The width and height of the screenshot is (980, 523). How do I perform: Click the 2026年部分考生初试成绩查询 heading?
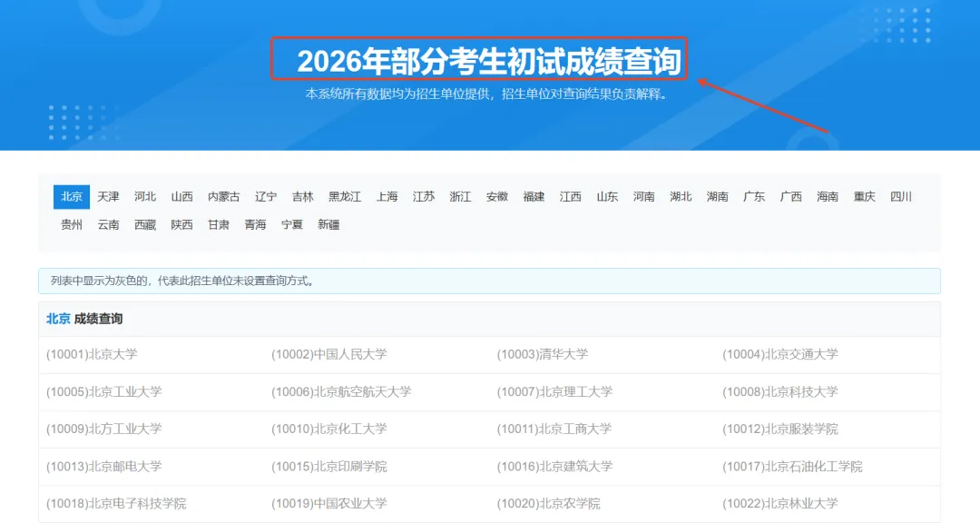489,62
